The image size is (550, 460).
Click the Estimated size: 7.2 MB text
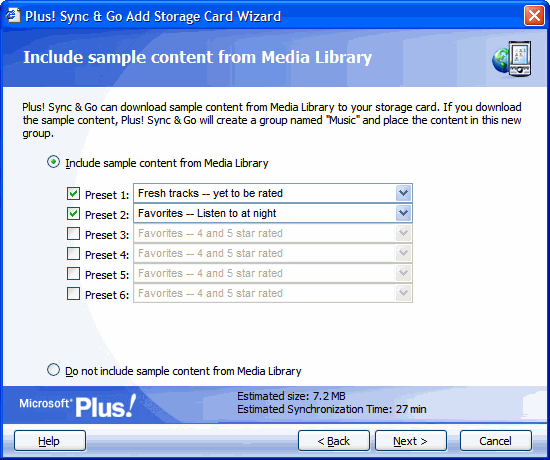pos(291,396)
